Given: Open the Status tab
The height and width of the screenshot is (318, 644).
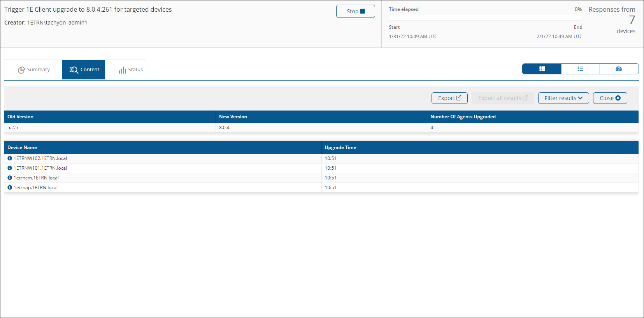Looking at the screenshot, I should pos(131,70).
